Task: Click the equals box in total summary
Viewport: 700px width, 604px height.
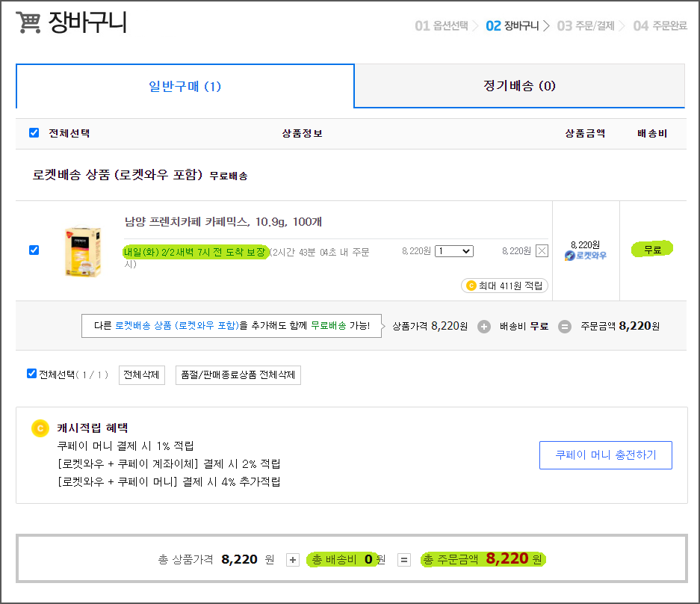Action: click(x=404, y=560)
